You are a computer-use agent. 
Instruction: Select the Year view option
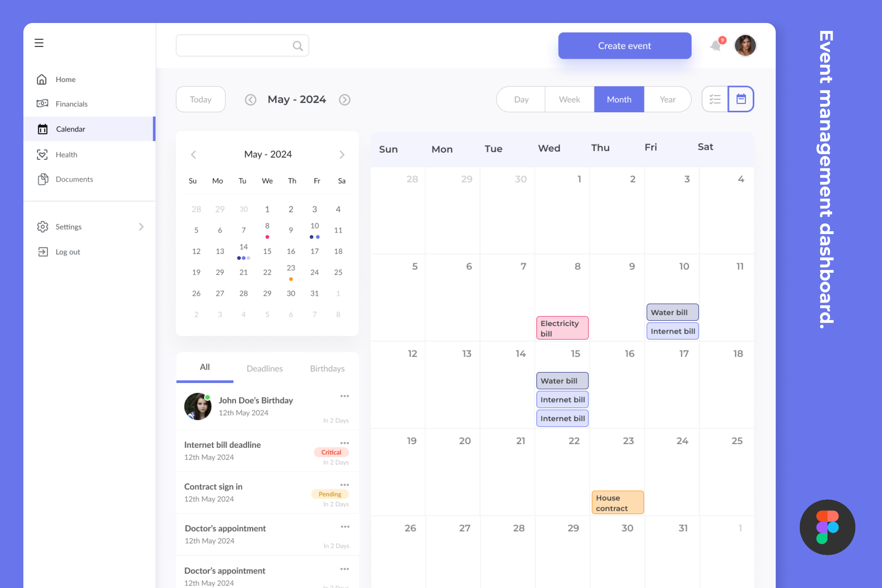pos(668,99)
